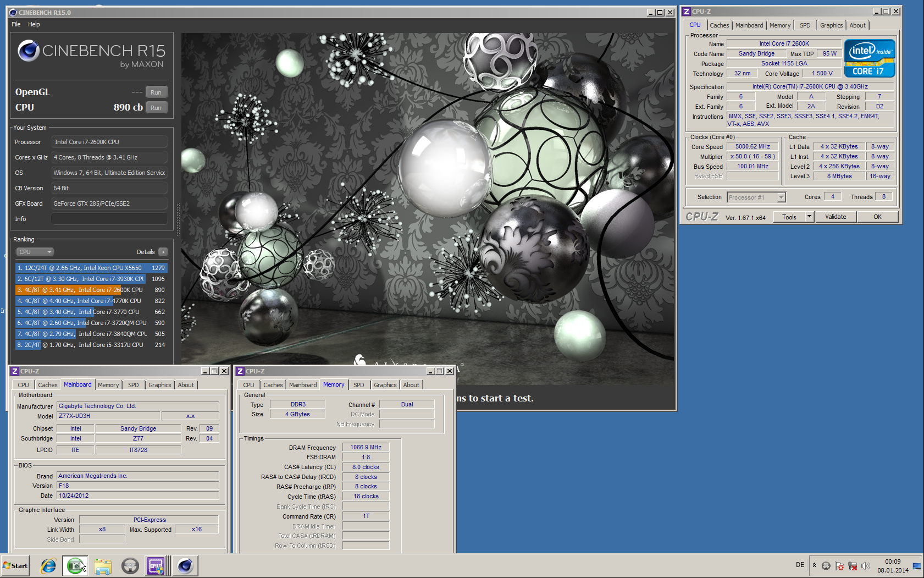
Task: Select ranking row Intel Core i7-3770
Action: click(x=91, y=312)
